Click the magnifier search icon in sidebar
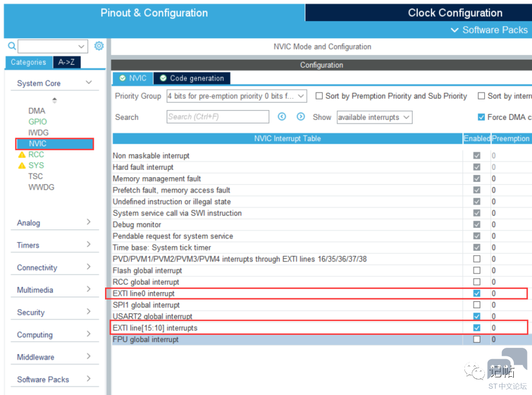This screenshot has height=395, width=532. (12, 46)
